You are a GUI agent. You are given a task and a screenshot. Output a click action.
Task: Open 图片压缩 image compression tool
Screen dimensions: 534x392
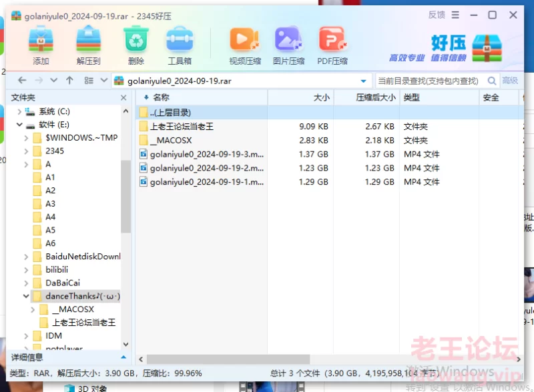pyautogui.click(x=288, y=46)
